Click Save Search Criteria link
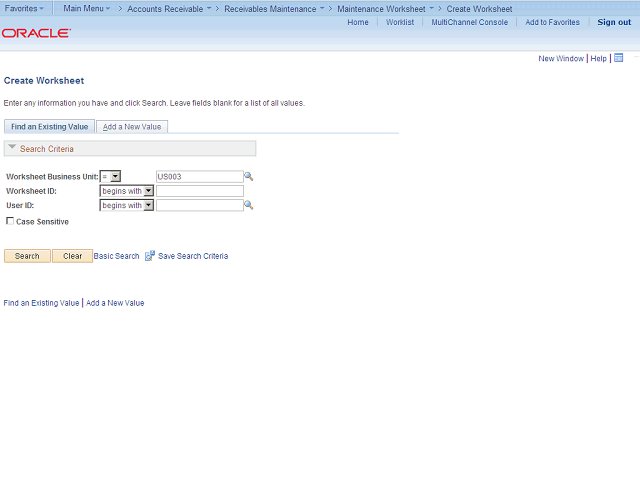Viewport: 640px width, 480px height. click(x=193, y=256)
